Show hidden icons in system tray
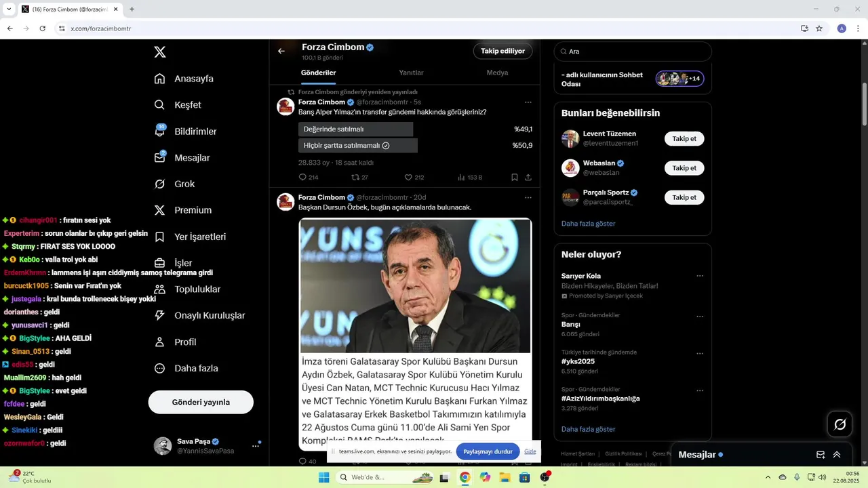This screenshot has height=488, width=868. tap(768, 477)
